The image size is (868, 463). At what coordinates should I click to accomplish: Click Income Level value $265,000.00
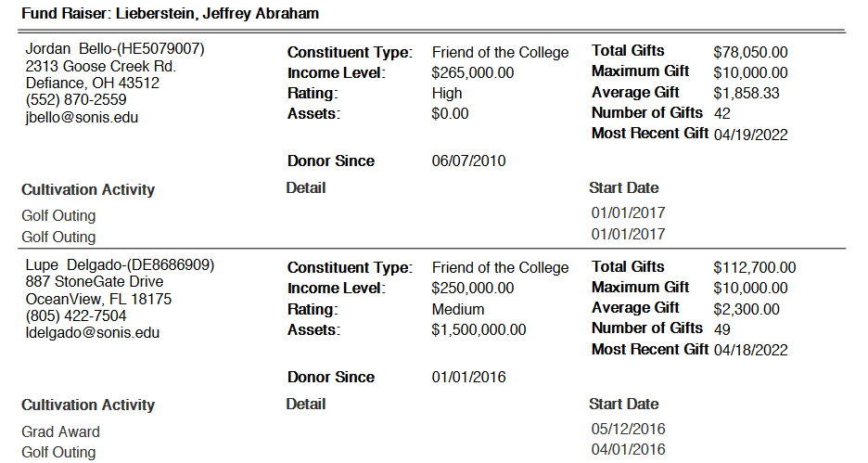(473, 72)
